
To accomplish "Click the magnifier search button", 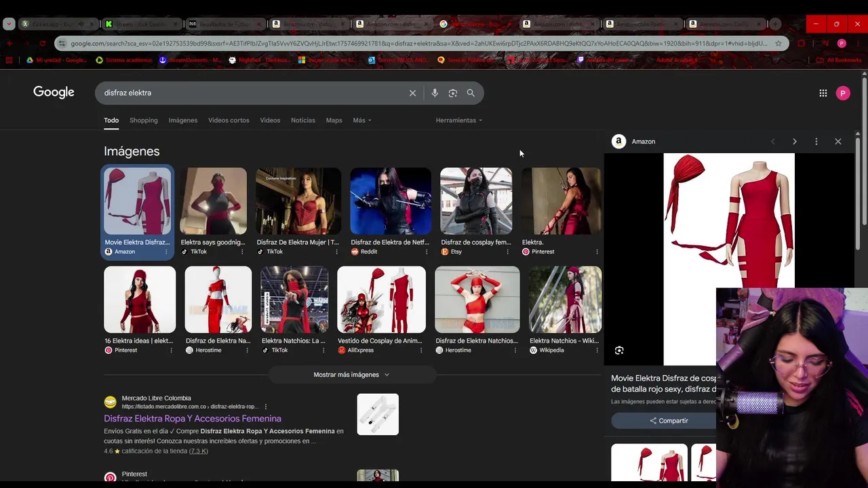I will 471,93.
